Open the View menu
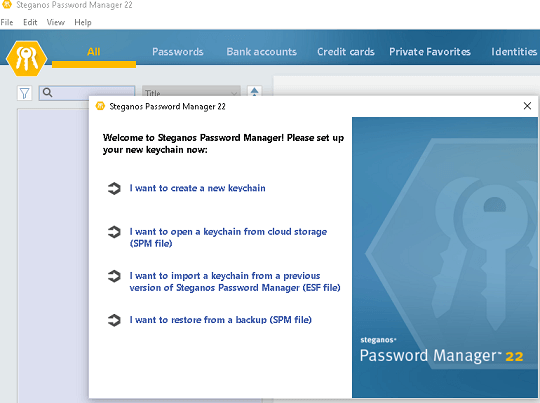540x403 pixels. click(55, 22)
